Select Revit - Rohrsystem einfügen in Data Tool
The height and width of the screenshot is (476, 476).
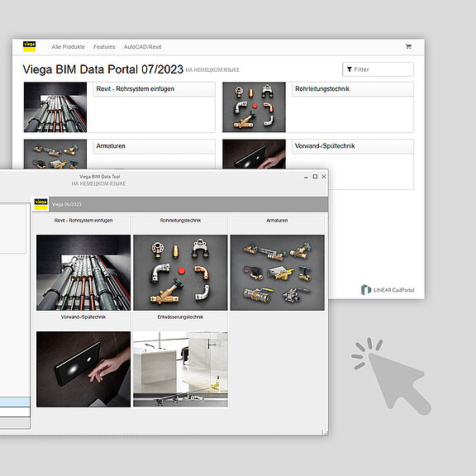pos(83,221)
